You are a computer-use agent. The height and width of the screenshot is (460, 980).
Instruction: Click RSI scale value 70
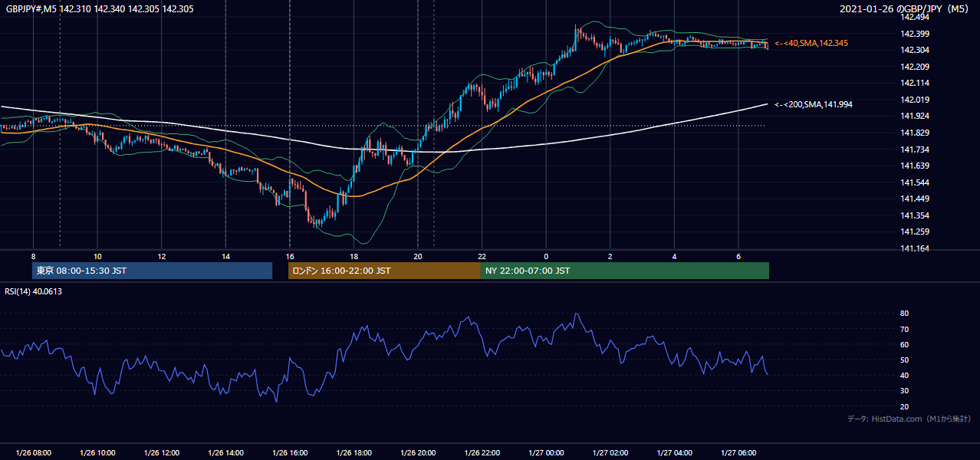905,329
